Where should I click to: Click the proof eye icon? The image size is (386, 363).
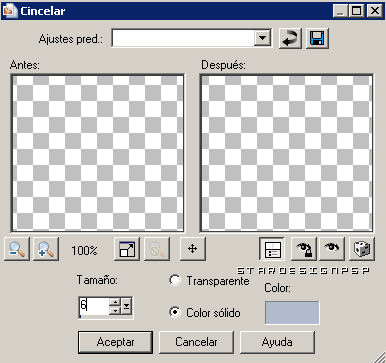[332, 249]
